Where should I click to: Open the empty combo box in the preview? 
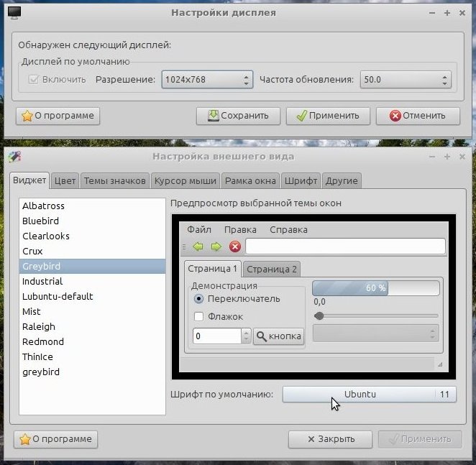tap(376, 333)
